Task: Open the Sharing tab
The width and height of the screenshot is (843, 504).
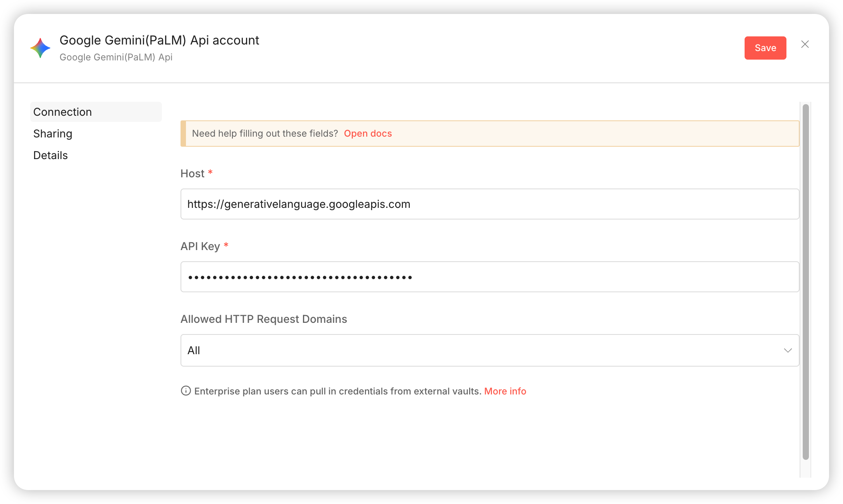Action: click(x=53, y=134)
